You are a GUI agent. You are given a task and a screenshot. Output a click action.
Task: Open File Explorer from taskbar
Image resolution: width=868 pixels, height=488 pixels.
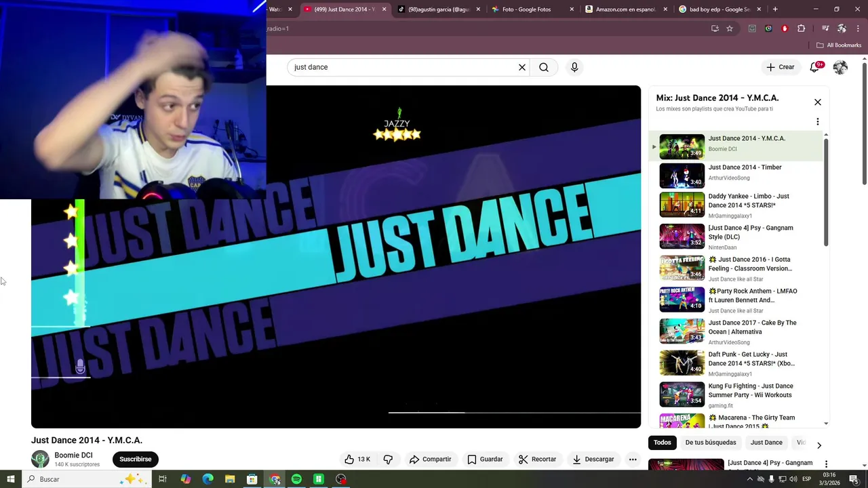click(230, 479)
